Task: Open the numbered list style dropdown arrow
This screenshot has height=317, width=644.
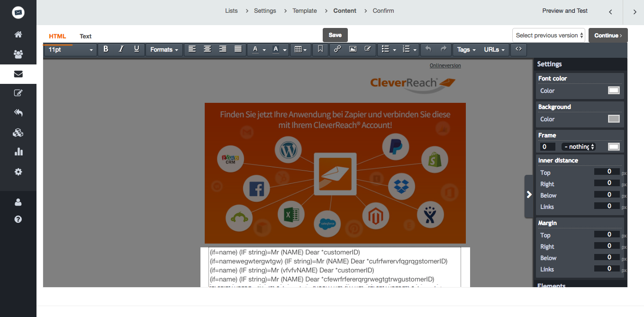Action: [x=415, y=50]
